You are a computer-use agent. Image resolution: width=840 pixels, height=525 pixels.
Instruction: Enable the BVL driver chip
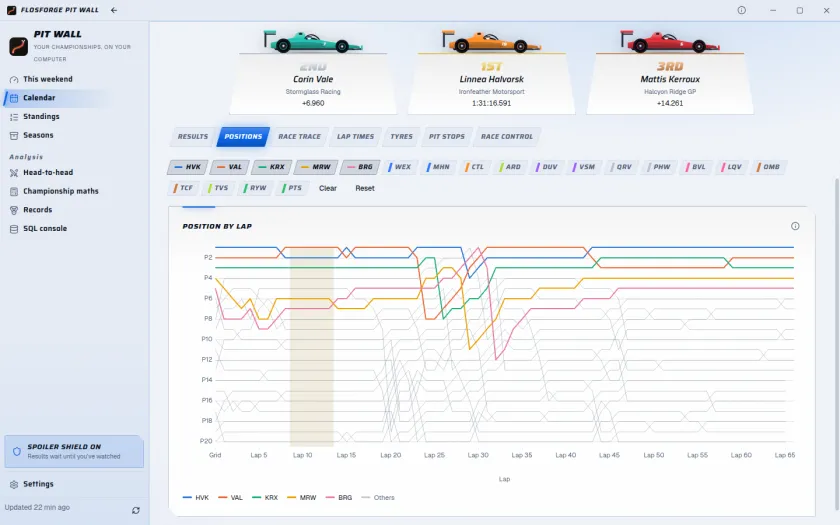696,167
